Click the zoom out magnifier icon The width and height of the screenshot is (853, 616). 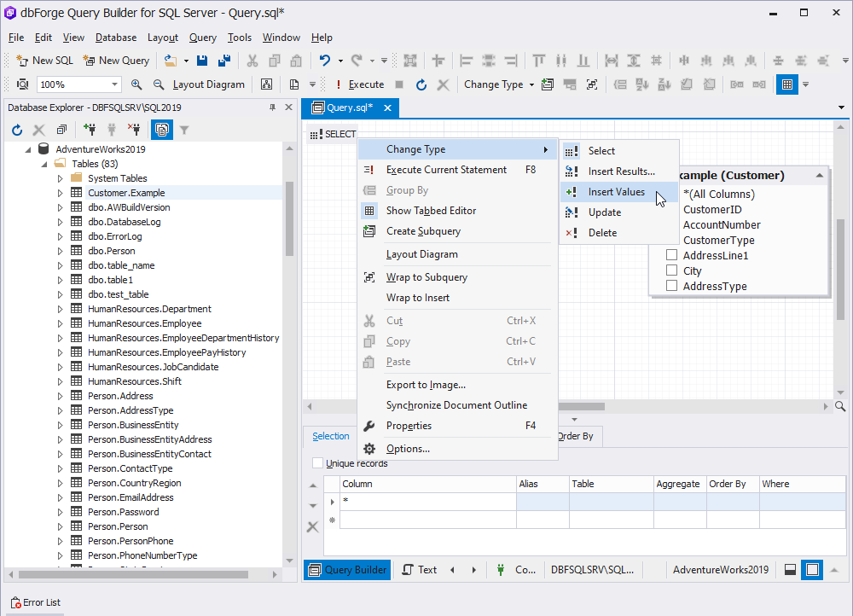[x=159, y=84]
